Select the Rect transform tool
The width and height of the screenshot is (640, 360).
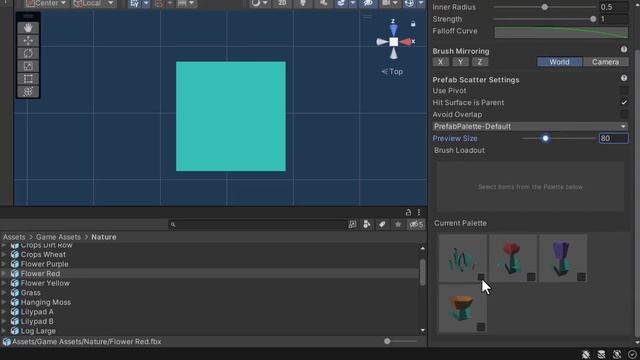pyautogui.click(x=28, y=78)
